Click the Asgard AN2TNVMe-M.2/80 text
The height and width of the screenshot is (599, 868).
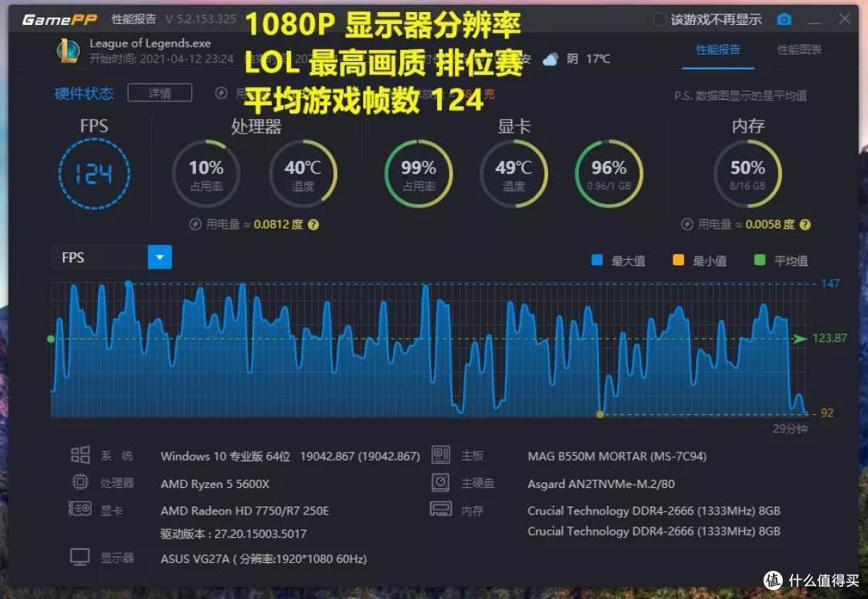(x=601, y=484)
